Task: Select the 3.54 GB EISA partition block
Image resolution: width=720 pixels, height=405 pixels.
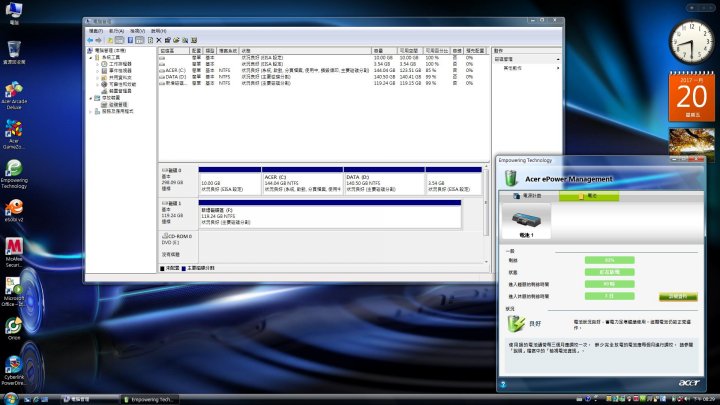Action: click(454, 181)
